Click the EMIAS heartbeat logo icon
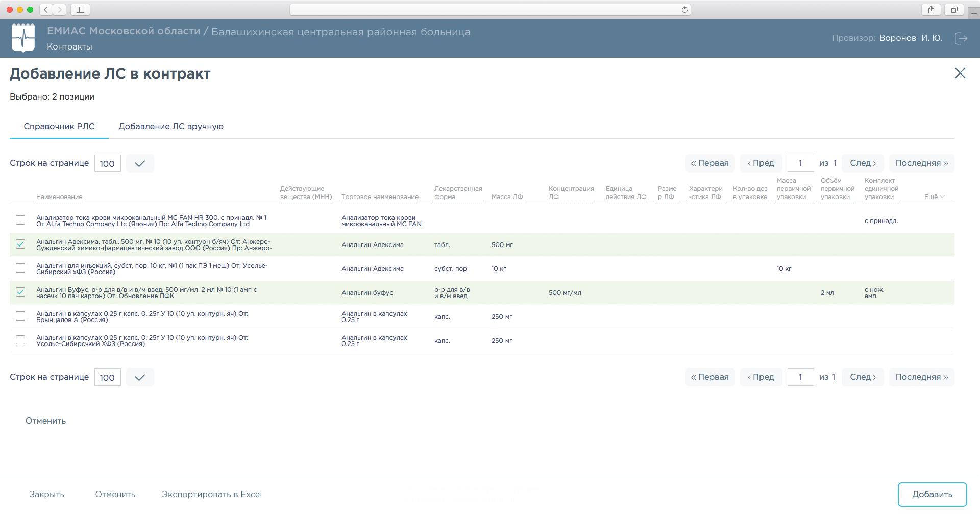Viewport: 980px width, 517px height. [x=23, y=38]
